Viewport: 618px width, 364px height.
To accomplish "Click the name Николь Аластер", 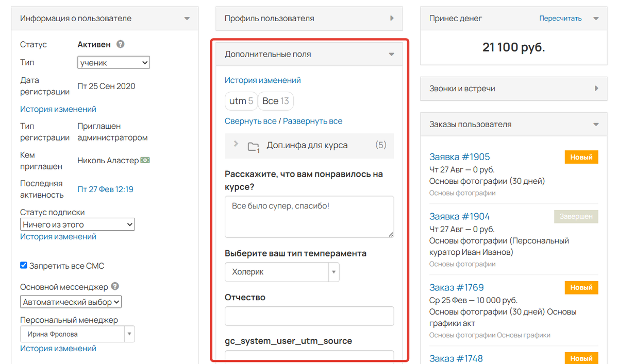I will click(108, 161).
